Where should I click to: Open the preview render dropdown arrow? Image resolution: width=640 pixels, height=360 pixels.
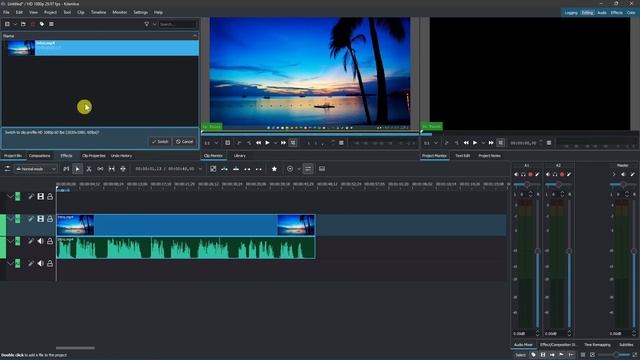[299, 169]
